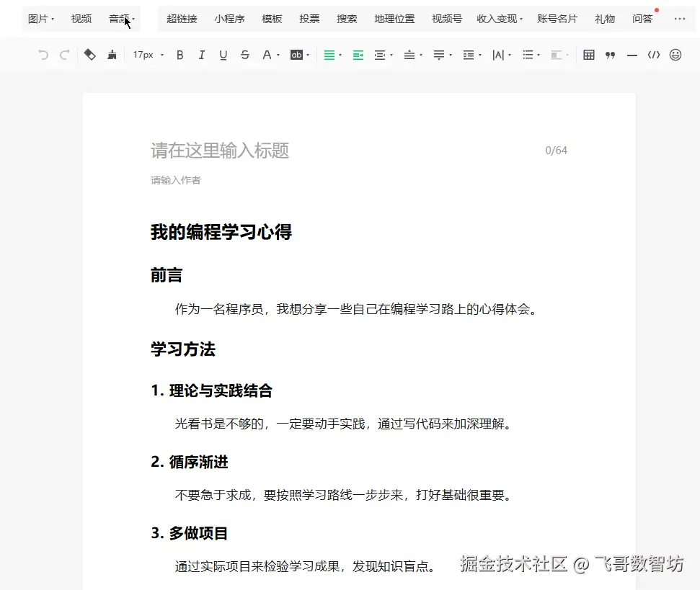Insert a table using the grid icon
This screenshot has height=590, width=700.
tap(589, 55)
